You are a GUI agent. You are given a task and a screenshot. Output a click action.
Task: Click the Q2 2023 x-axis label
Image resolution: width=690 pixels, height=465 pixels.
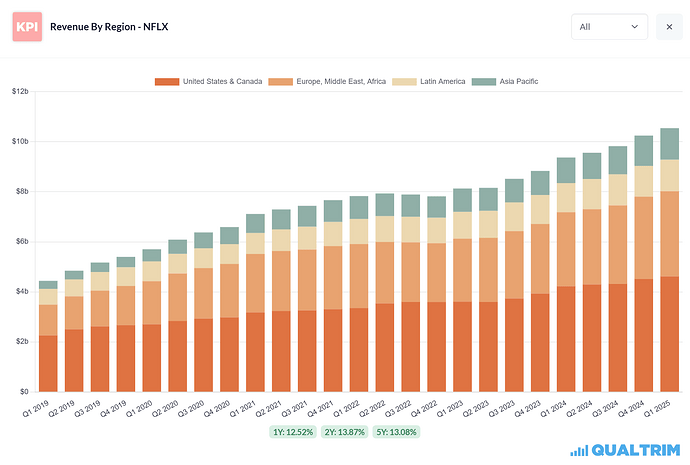coord(476,409)
